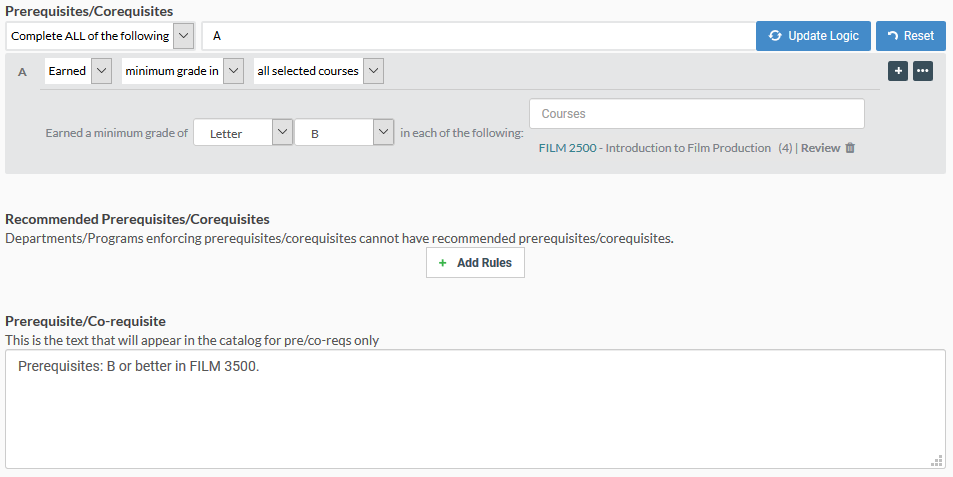The image size is (953, 477).
Task: Open the minimum grade in dropdown
Action: point(182,71)
